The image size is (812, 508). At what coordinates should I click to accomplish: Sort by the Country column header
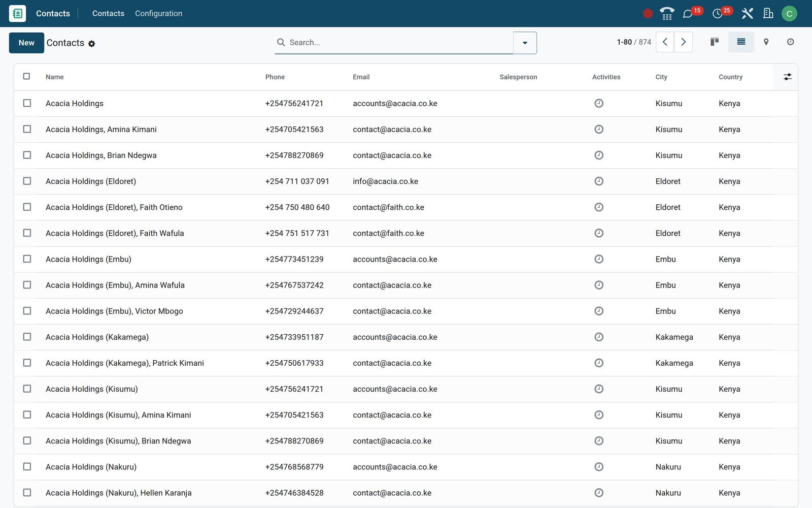[730, 77]
